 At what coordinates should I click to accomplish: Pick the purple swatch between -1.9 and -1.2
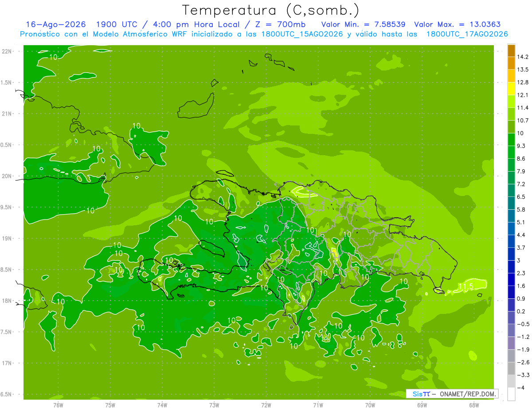(511, 343)
